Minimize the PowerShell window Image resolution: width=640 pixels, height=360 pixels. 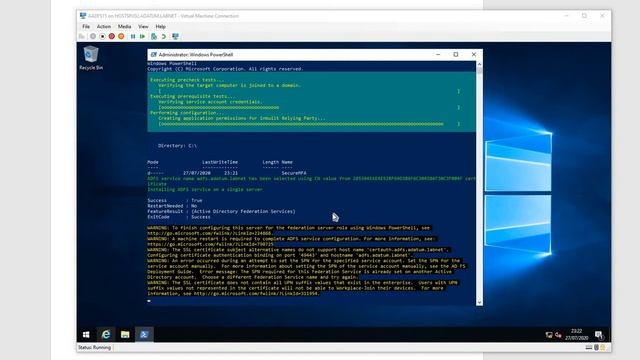[438, 54]
